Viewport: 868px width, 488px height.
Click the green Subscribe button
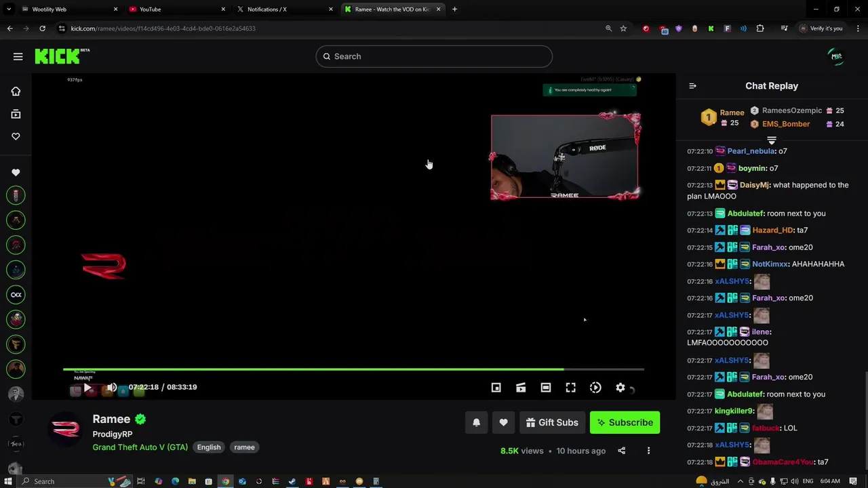[625, 422]
